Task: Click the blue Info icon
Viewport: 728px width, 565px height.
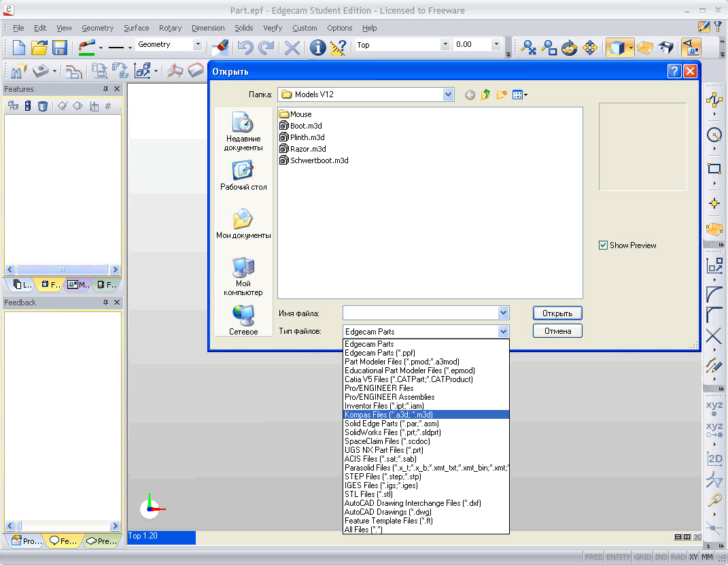Action: 317,48
